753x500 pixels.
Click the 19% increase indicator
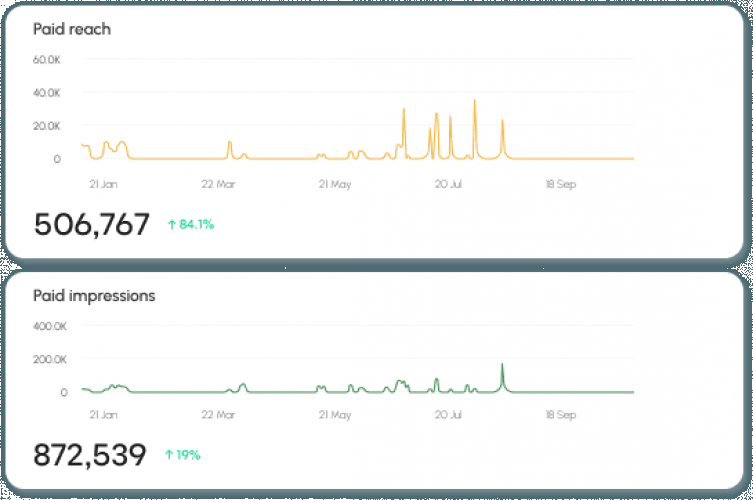pyautogui.click(x=182, y=455)
